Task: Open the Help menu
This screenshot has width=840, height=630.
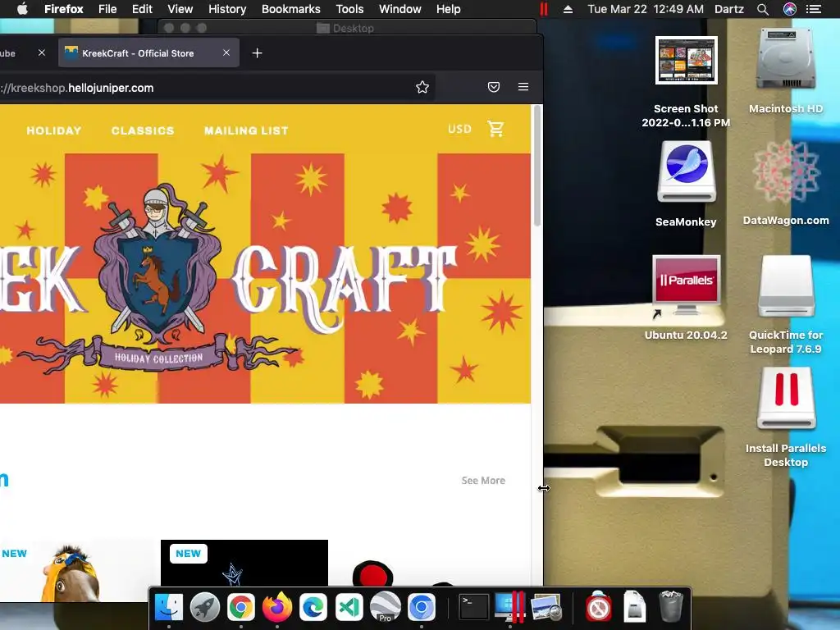Action: (x=449, y=9)
